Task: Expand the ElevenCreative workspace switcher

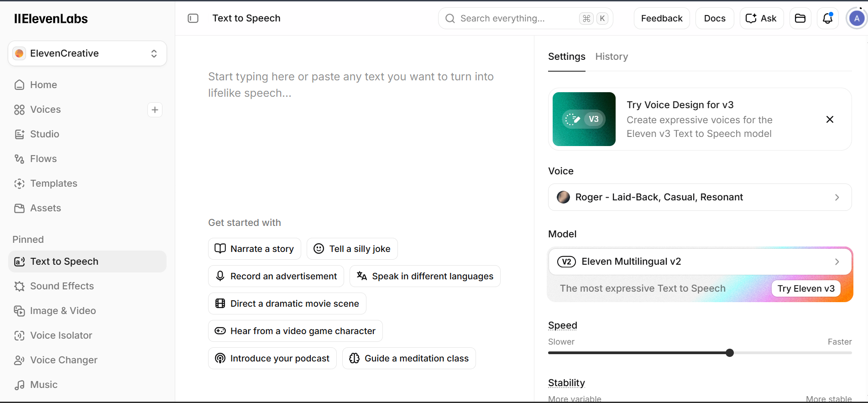Action: [87, 53]
